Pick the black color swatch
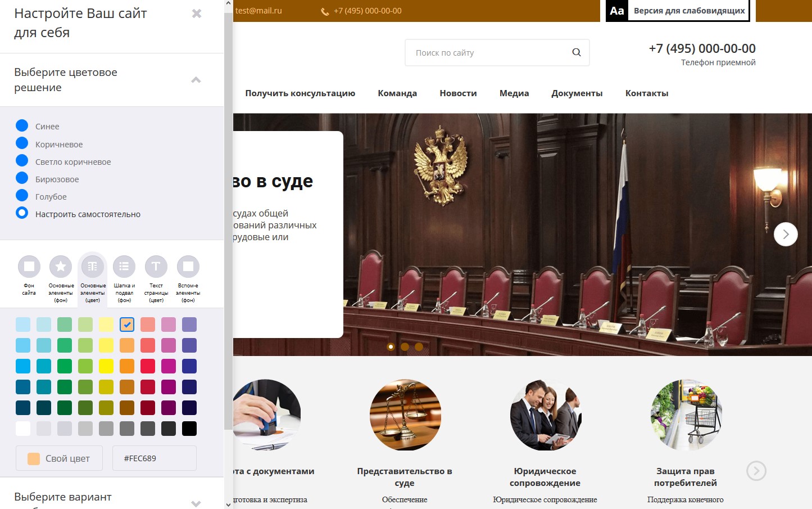The image size is (812, 509). 189,429
